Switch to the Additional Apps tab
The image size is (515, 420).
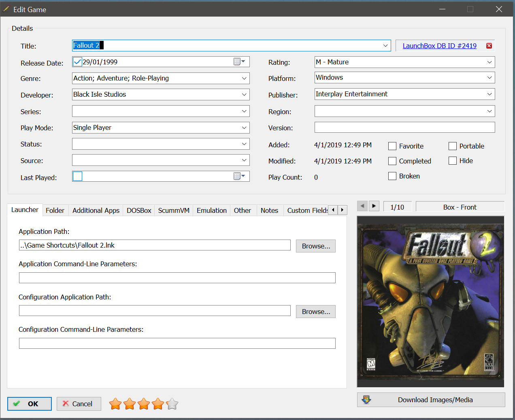tap(96, 210)
